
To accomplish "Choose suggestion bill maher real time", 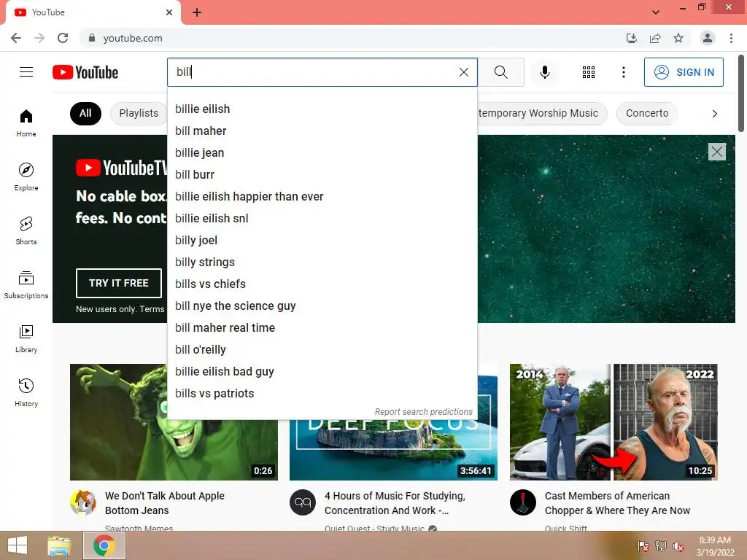I will pos(322,328).
